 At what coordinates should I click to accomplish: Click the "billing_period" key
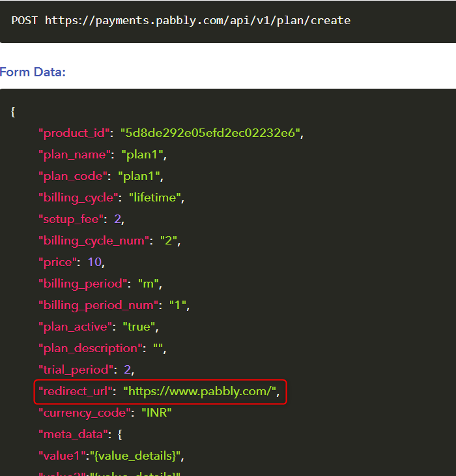[x=83, y=284]
